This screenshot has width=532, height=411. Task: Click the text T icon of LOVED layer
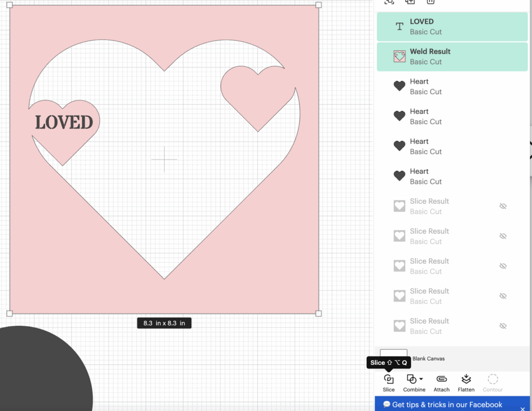(x=400, y=26)
